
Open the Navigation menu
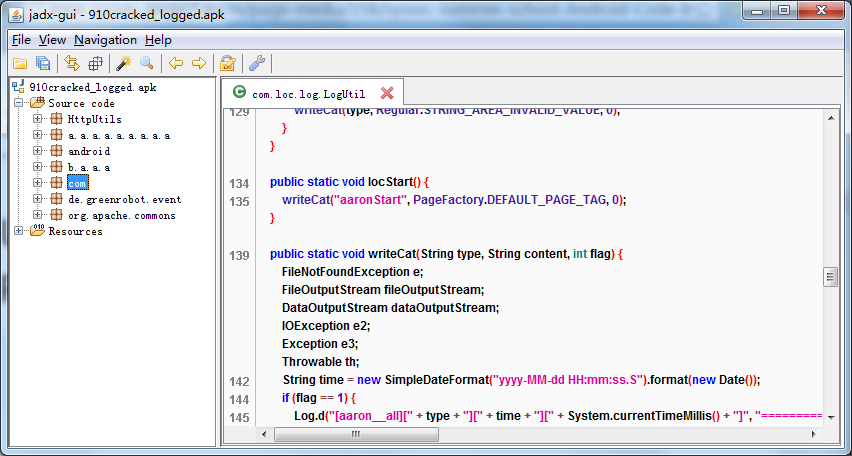[x=105, y=40]
